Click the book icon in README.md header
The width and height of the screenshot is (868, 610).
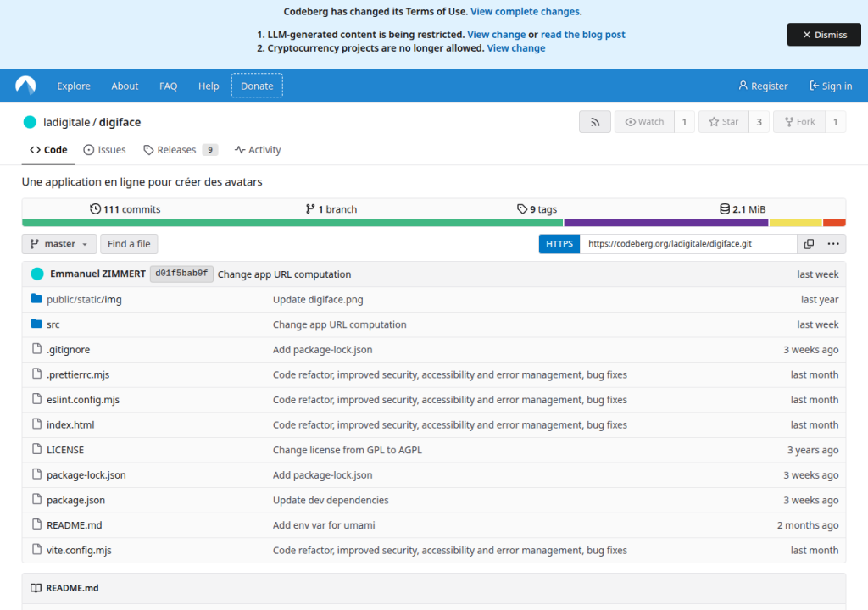point(36,588)
